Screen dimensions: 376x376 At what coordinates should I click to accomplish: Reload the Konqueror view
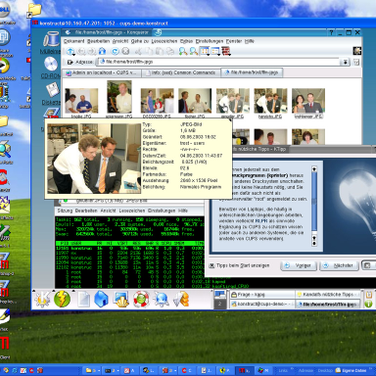(115, 51)
